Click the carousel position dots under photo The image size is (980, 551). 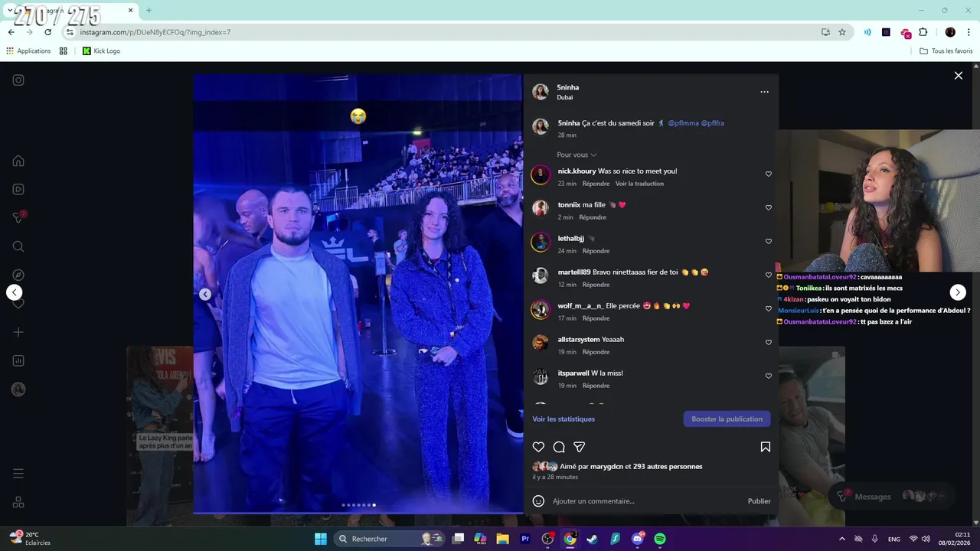pos(358,505)
